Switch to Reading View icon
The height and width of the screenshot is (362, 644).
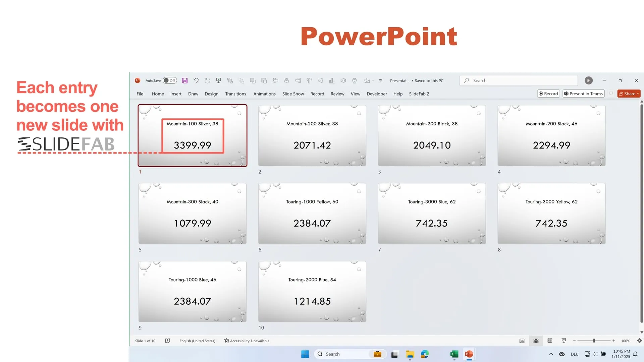[550, 341]
